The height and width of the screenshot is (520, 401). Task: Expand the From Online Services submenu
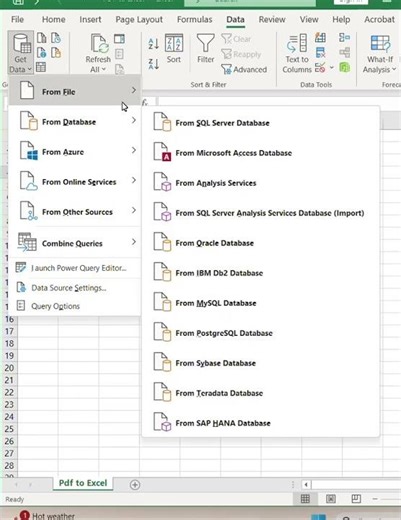click(75, 181)
